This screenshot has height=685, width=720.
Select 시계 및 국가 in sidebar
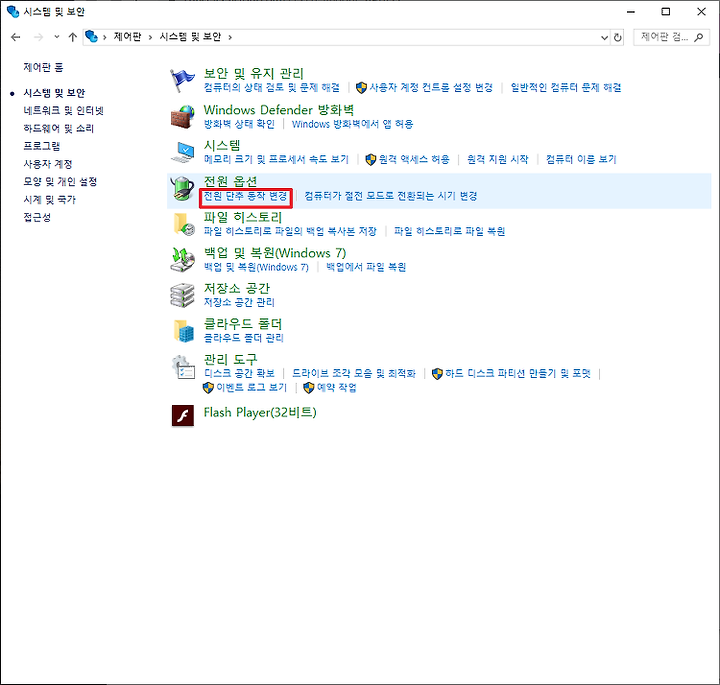[49, 200]
